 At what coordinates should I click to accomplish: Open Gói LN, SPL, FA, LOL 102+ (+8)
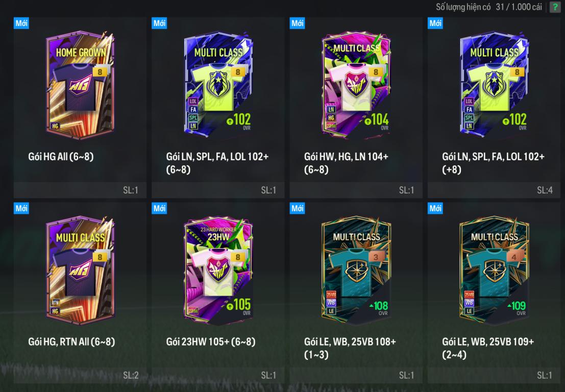pos(494,163)
